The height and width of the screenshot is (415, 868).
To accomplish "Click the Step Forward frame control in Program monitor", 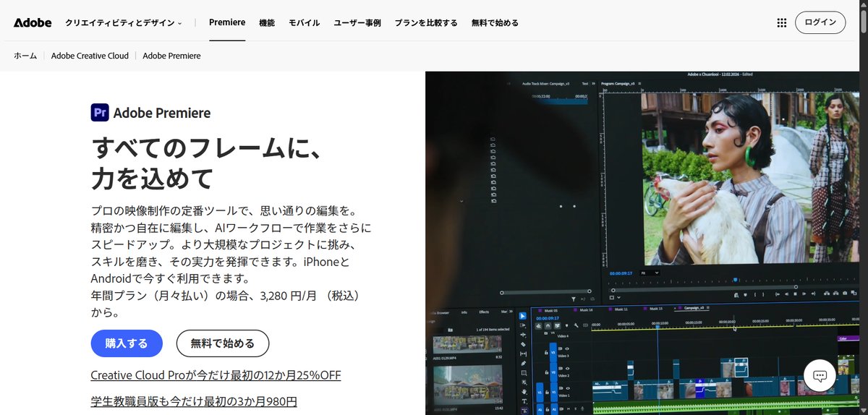I will coord(804,294).
